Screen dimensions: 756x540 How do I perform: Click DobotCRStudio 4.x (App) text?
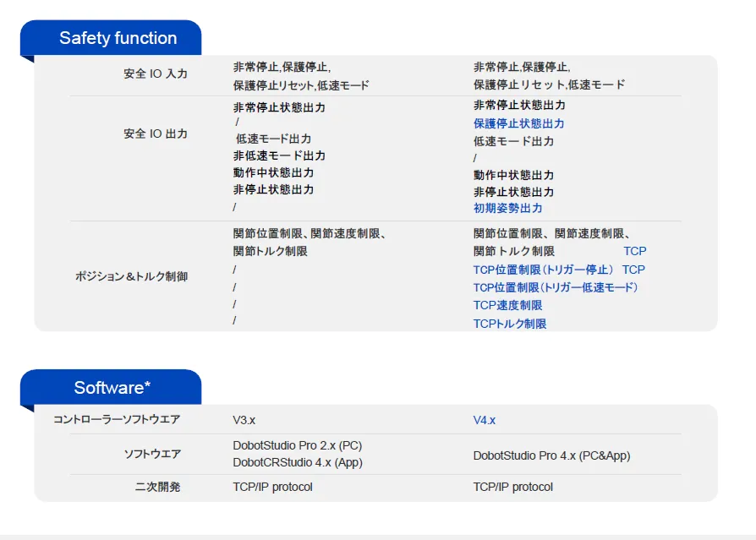(x=297, y=462)
